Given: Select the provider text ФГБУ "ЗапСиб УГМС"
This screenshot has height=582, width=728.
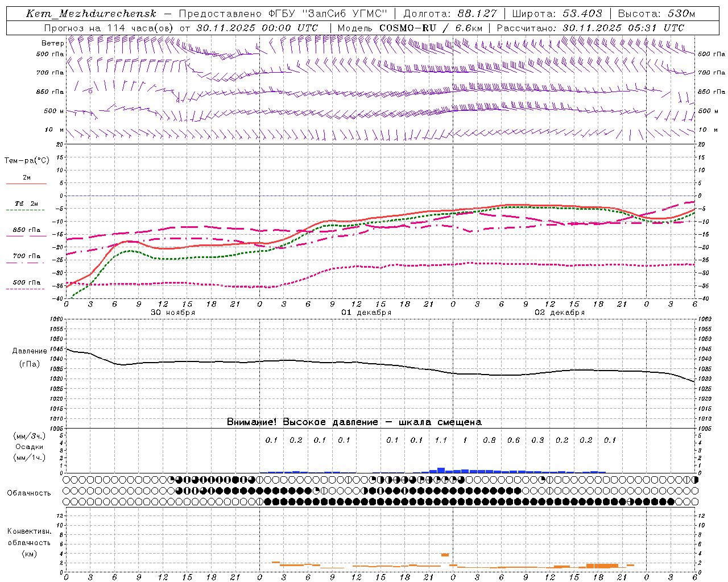Looking at the screenshot, I should tap(328, 14).
